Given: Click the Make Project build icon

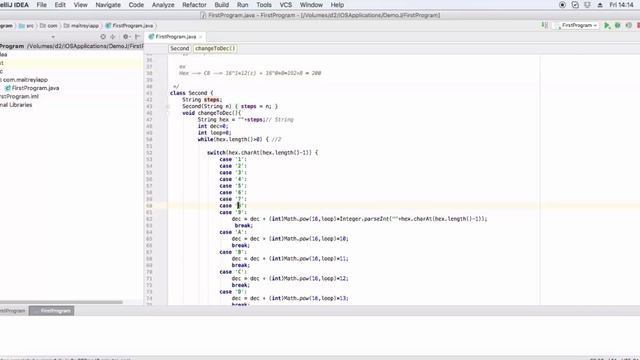Looking at the screenshot, I should point(544,25).
